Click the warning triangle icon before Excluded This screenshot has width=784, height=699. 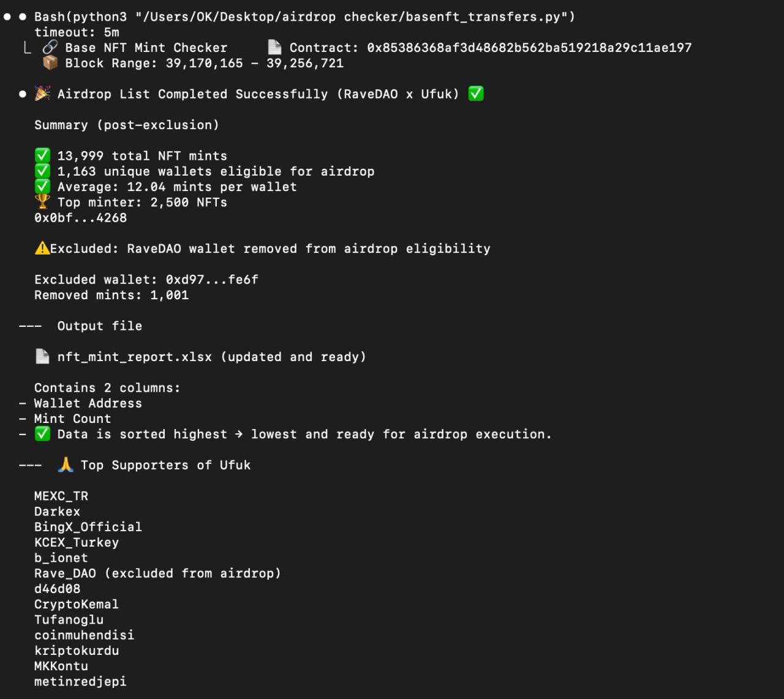(x=42, y=249)
